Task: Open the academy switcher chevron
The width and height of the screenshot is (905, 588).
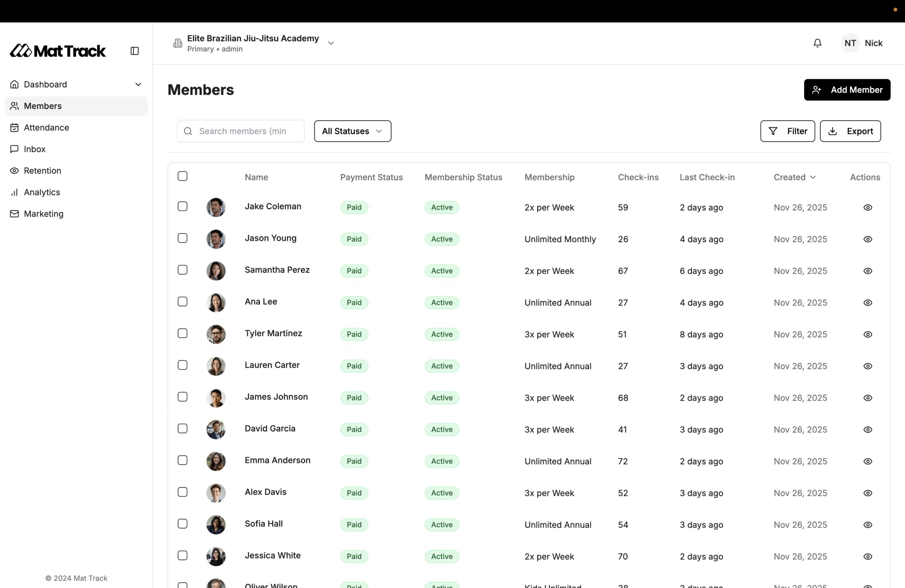Action: tap(331, 43)
